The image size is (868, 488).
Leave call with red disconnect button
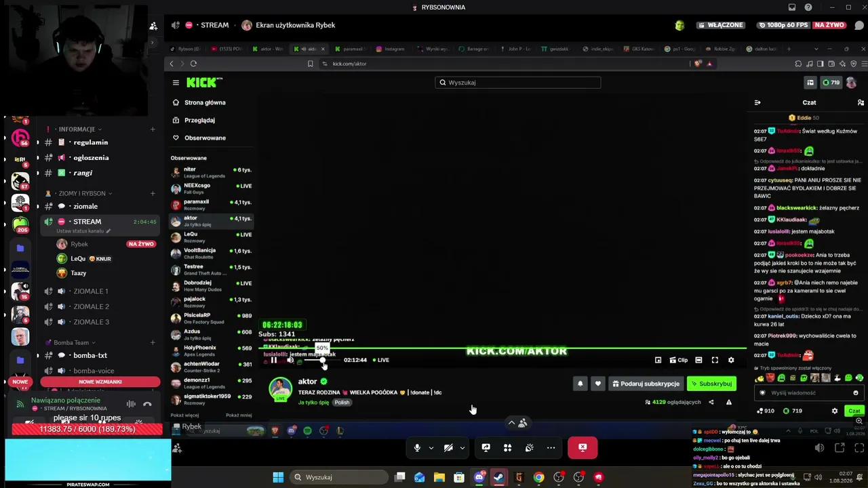[583, 447]
